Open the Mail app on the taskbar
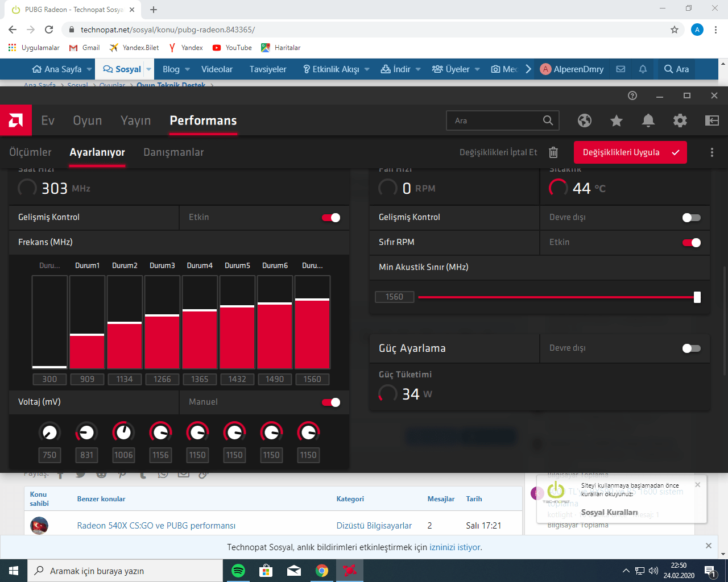This screenshot has height=582, width=728. [x=294, y=571]
